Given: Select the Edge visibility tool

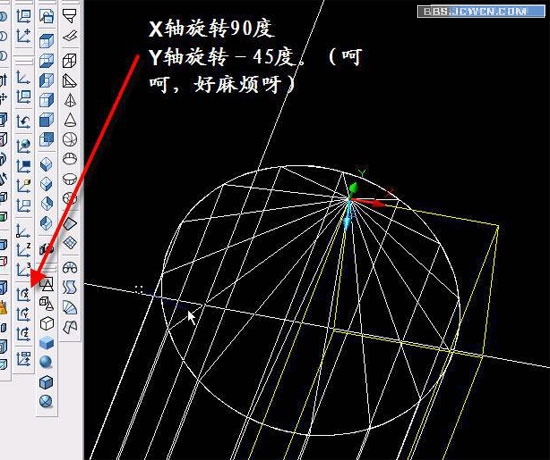Looking at the screenshot, I should (x=69, y=224).
